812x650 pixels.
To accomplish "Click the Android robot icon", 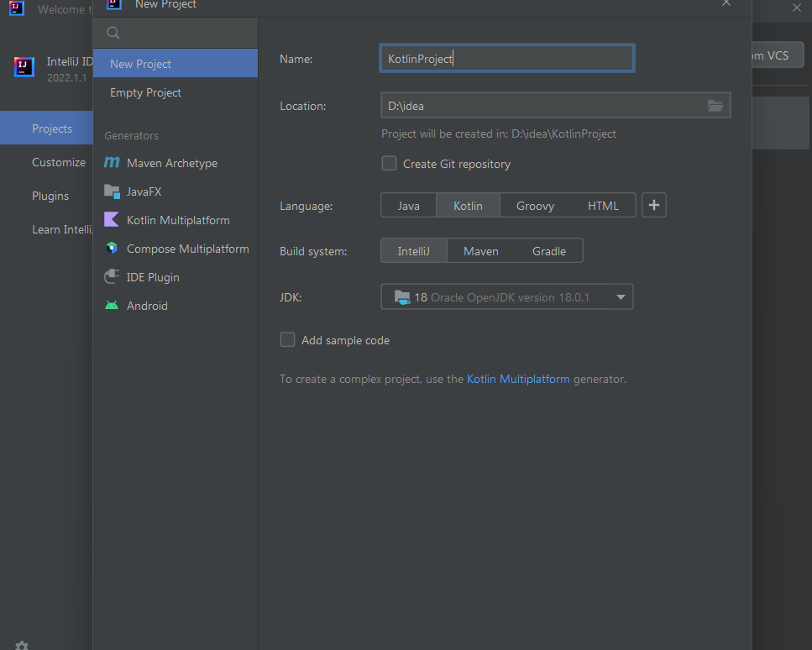I will pyautogui.click(x=112, y=306).
